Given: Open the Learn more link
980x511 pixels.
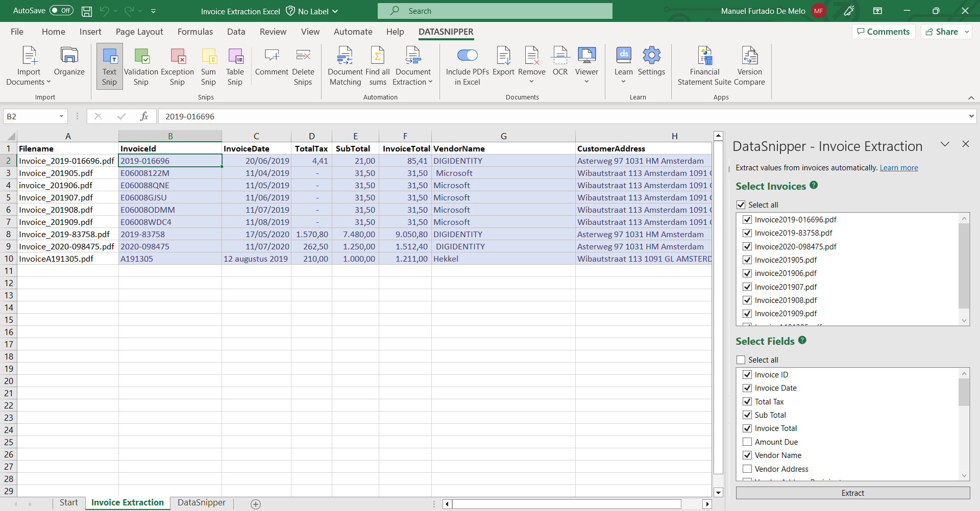Looking at the screenshot, I should tap(898, 168).
